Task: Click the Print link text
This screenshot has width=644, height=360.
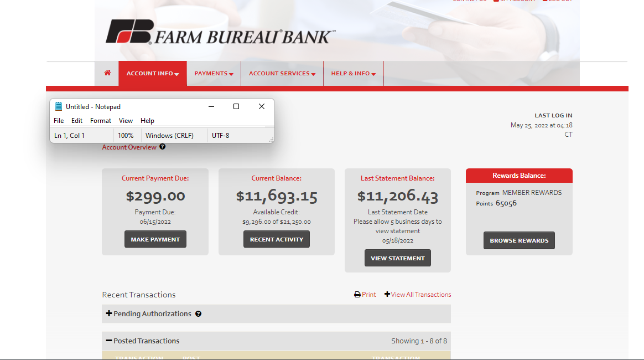Action: [x=369, y=295]
